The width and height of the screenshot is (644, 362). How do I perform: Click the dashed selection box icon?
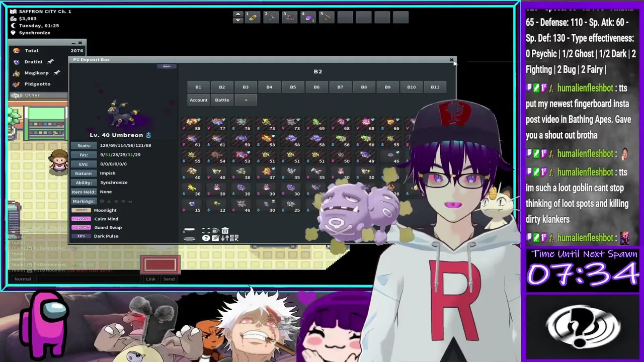click(x=206, y=230)
